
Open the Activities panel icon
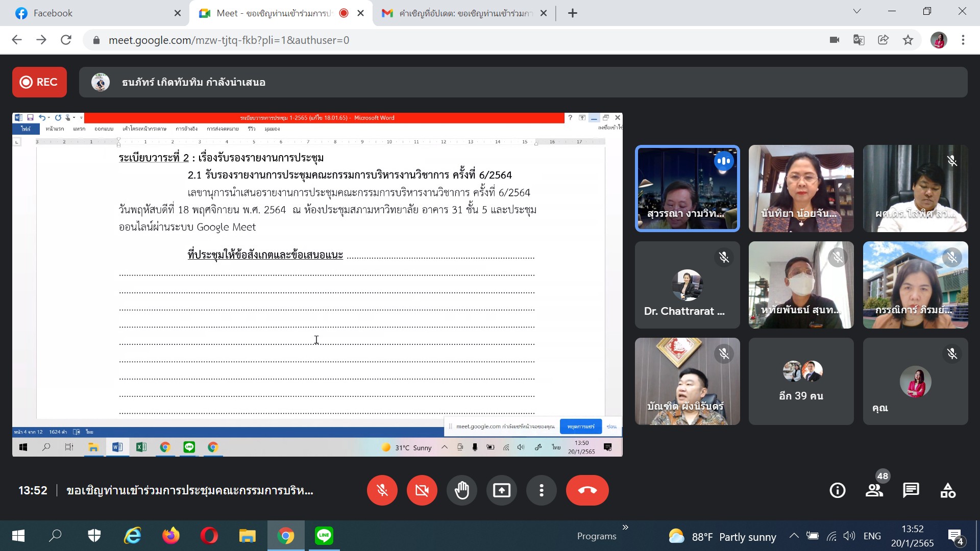pos(948,490)
